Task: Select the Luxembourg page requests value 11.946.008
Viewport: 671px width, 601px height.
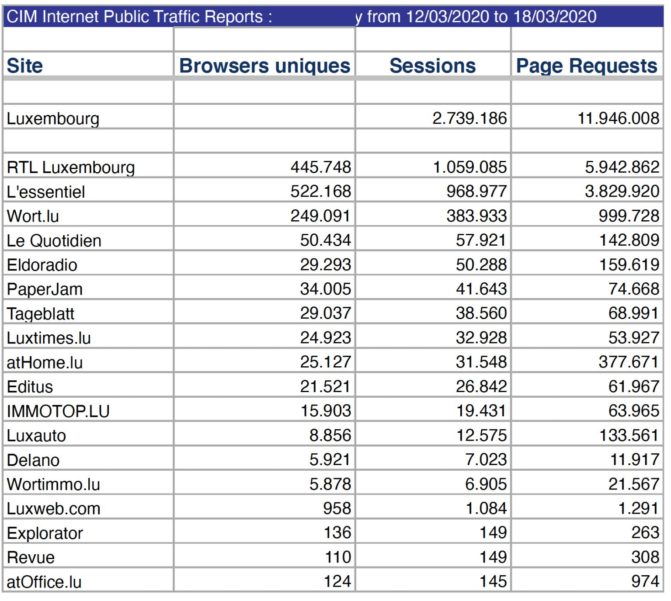Action: (x=618, y=118)
